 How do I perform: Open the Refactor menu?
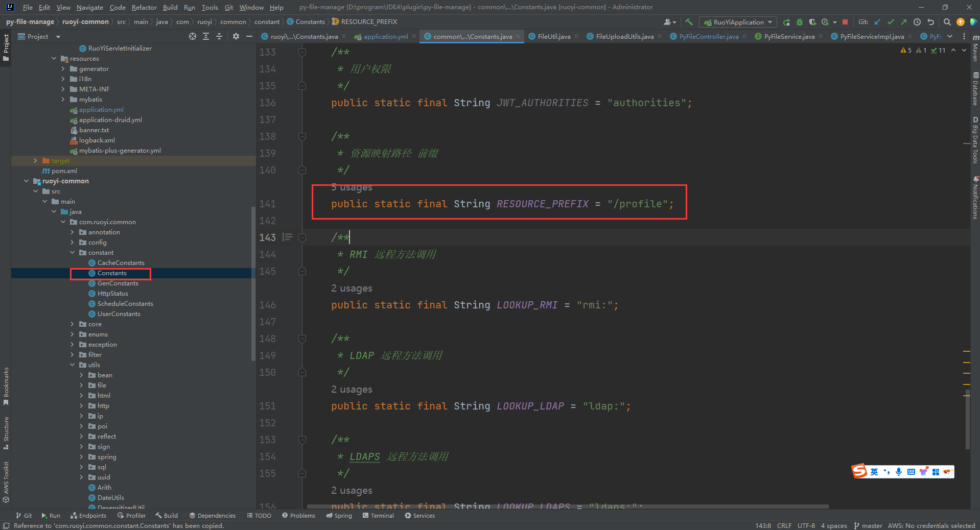[x=144, y=7]
